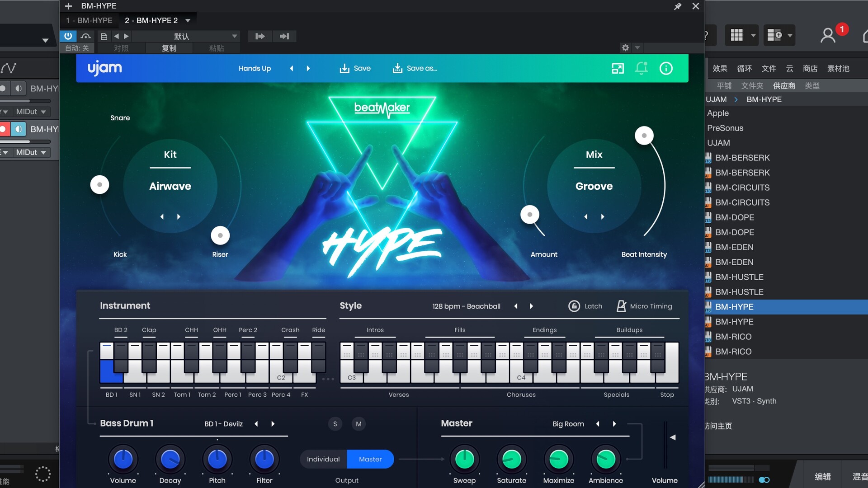Open the plugin preset file icon
The image size is (868, 488).
pyautogui.click(x=104, y=36)
